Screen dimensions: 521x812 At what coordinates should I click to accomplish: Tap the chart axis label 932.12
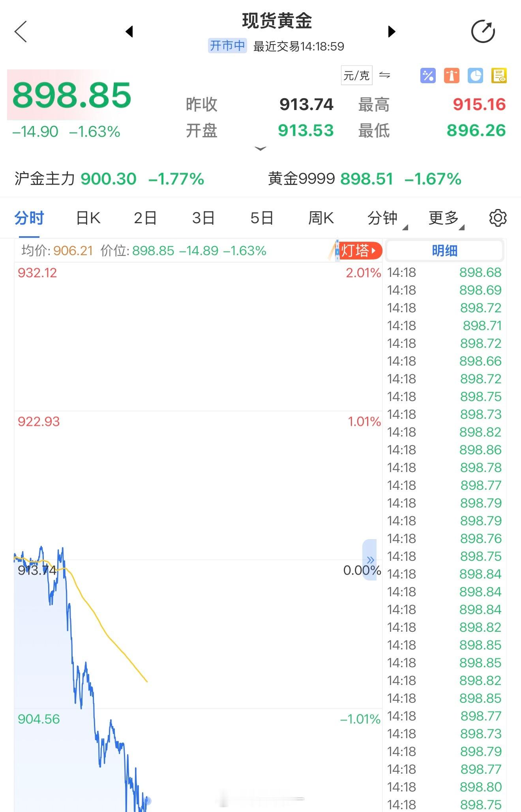point(37,273)
